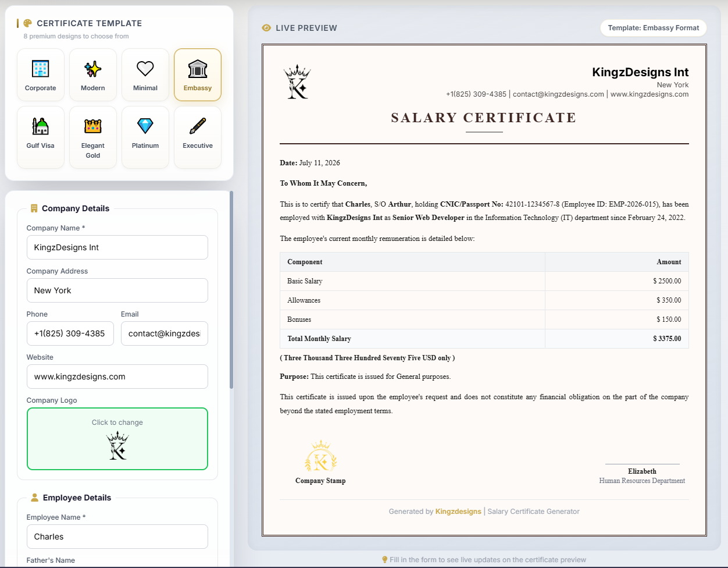Click the Basic Salary table row label

305,281
